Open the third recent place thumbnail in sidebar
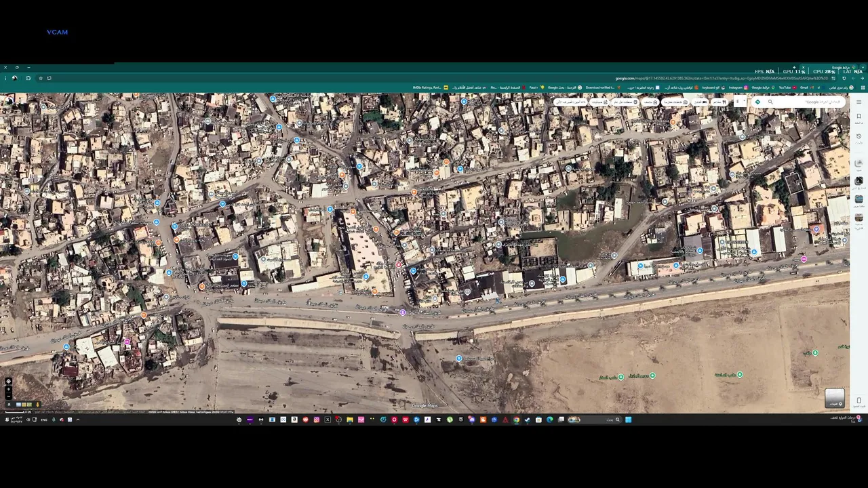 pos(859,199)
